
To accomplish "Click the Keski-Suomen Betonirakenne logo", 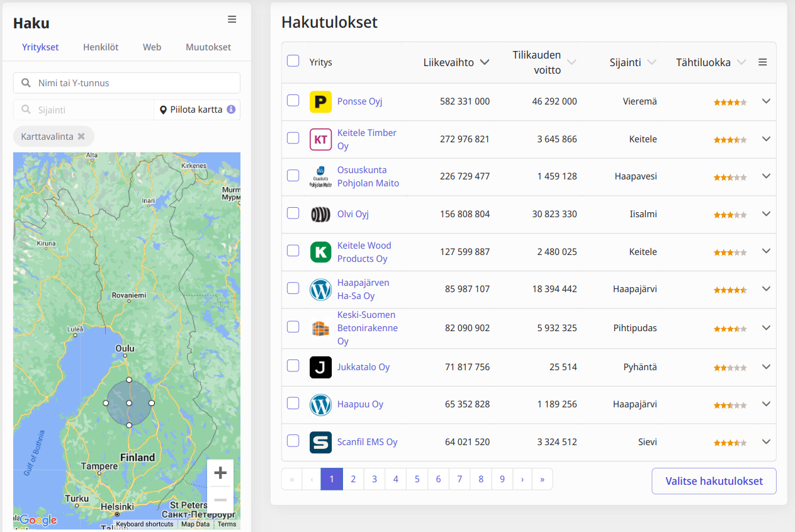I will tap(320, 328).
